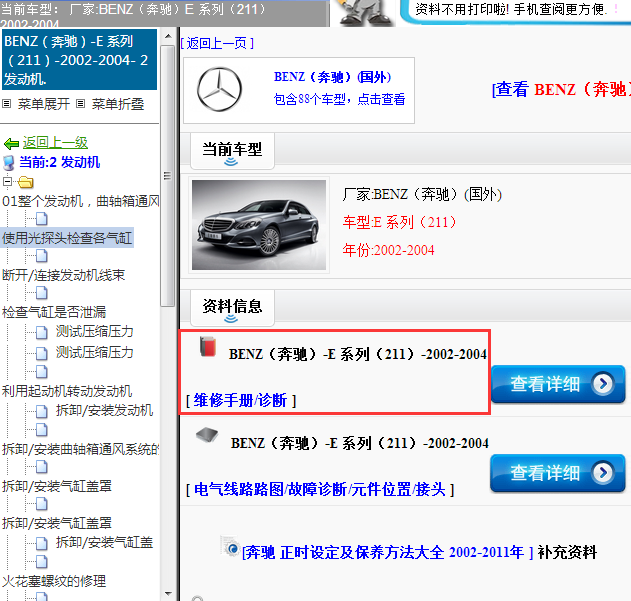Screen dimensions: 631x601
Task: Select 火花塞螺纹的修理 tree item
Action: click(x=54, y=581)
